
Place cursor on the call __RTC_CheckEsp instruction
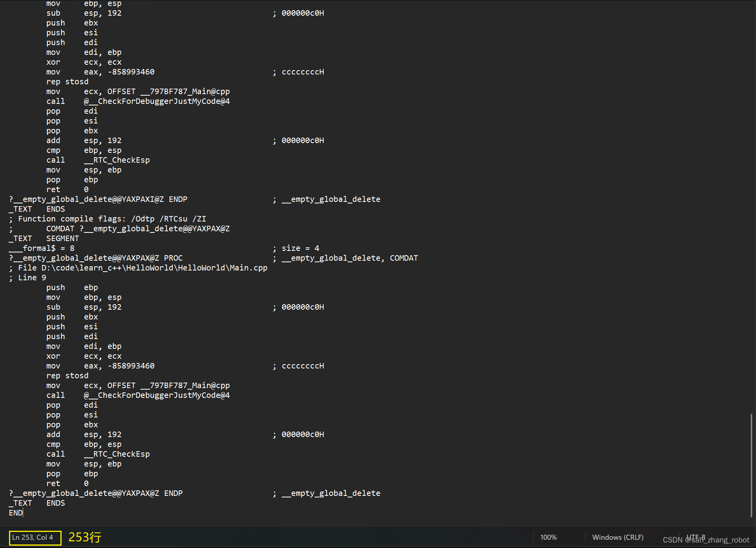98,454
